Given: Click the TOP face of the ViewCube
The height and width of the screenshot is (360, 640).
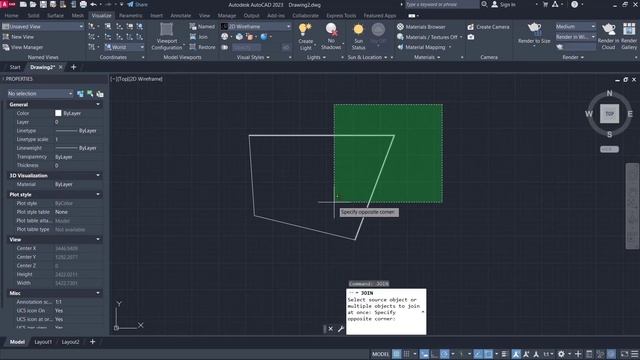Looking at the screenshot, I should point(609,114).
